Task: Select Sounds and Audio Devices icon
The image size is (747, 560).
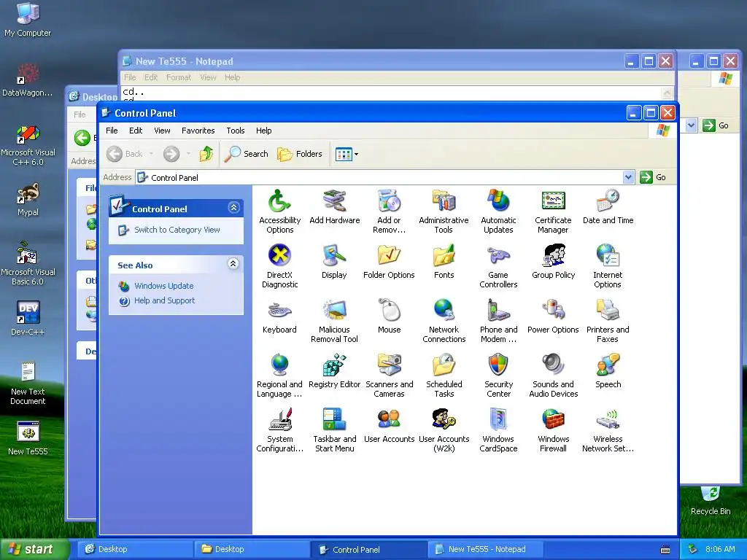Action: [553, 376]
